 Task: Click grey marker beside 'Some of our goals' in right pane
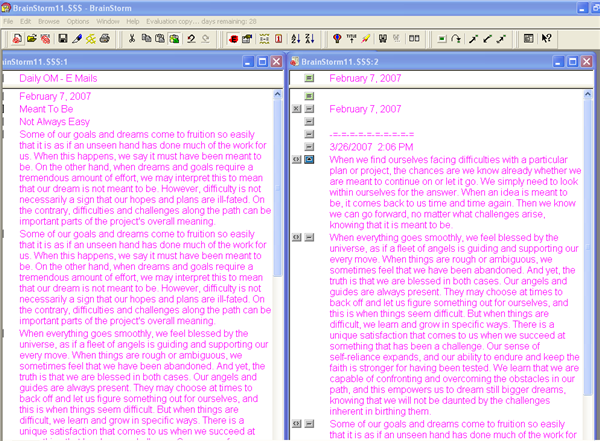[x=309, y=424]
